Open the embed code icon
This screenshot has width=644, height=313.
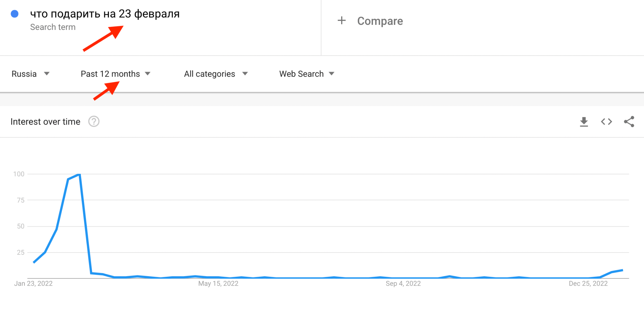click(x=606, y=122)
